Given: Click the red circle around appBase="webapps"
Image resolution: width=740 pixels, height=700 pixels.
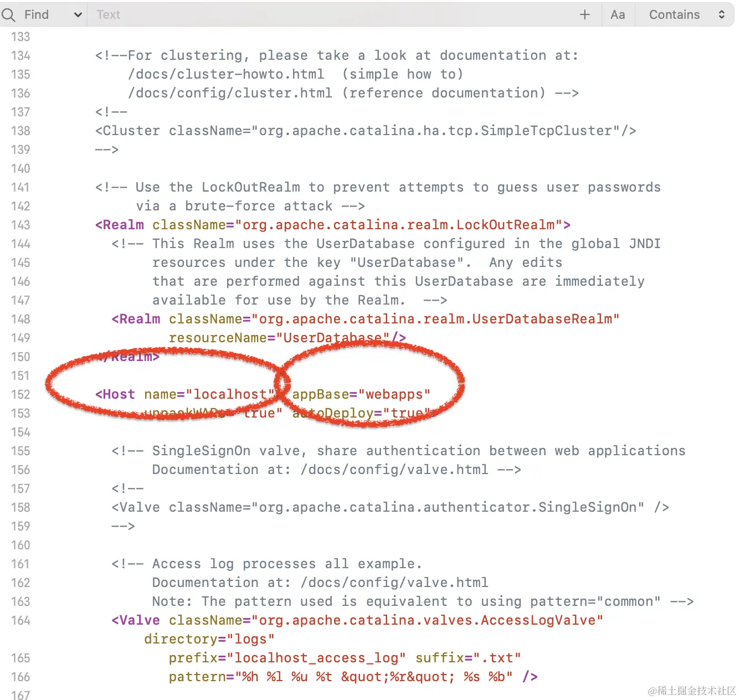Looking at the screenshot, I should point(371,382).
